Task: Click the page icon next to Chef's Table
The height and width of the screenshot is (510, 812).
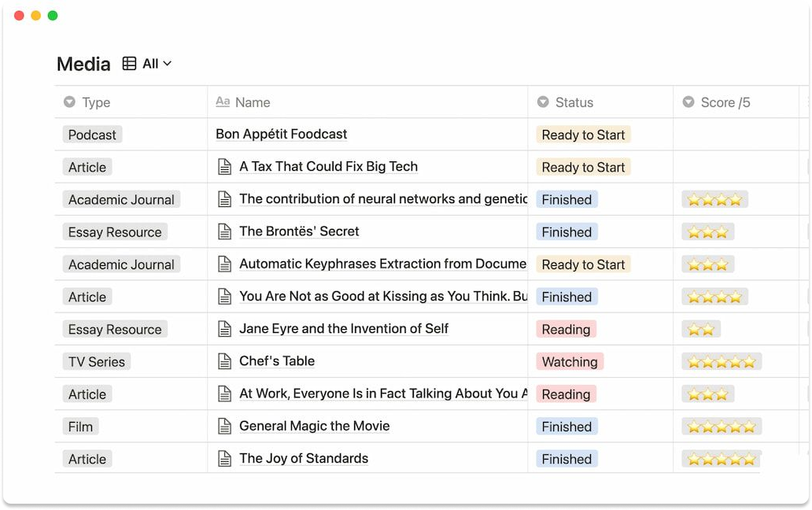Action: tap(225, 361)
